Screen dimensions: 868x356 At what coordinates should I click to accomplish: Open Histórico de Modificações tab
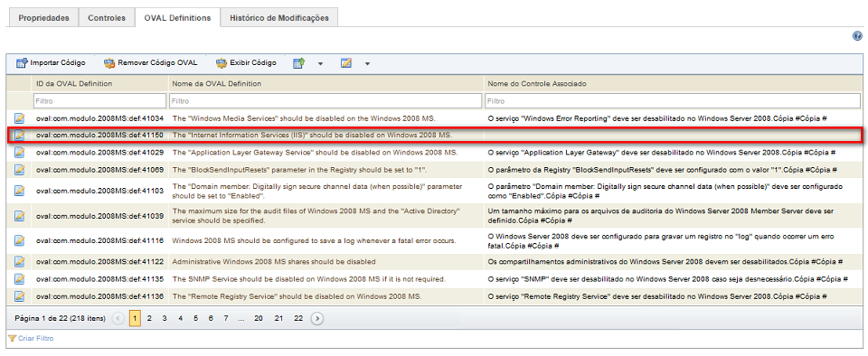tap(279, 18)
